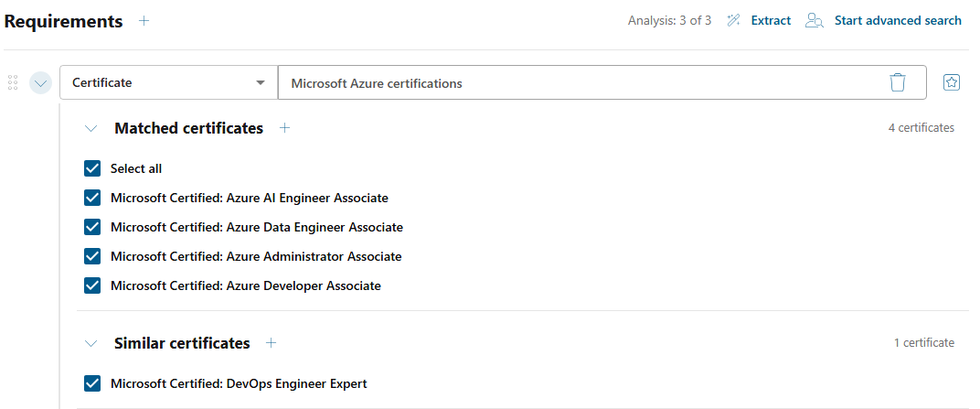Uncheck Azure Data Engineer Associate certificate
Screen dimensions: 980x409
point(92,227)
